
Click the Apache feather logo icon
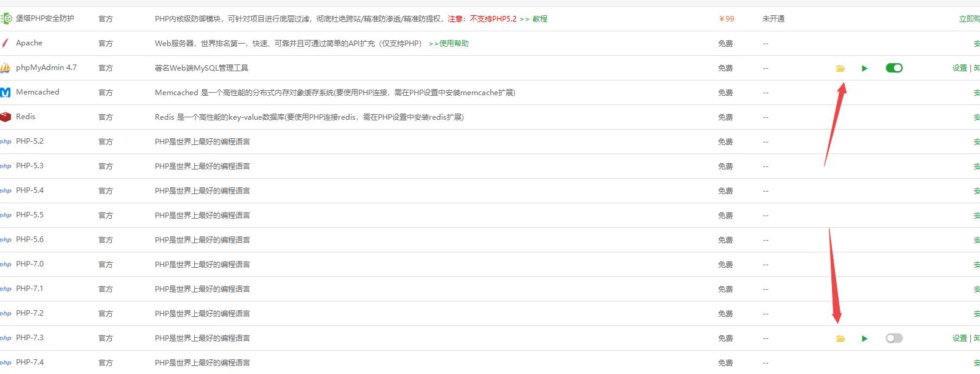(6, 43)
